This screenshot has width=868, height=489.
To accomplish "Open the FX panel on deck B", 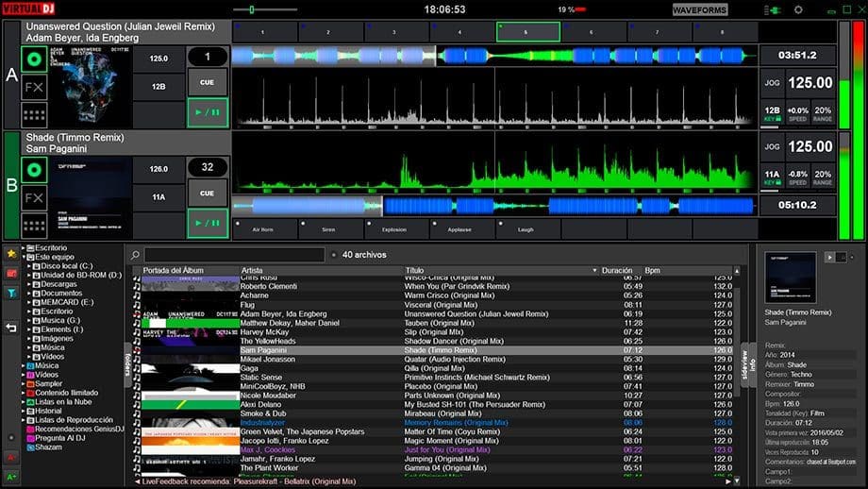I will point(34,198).
